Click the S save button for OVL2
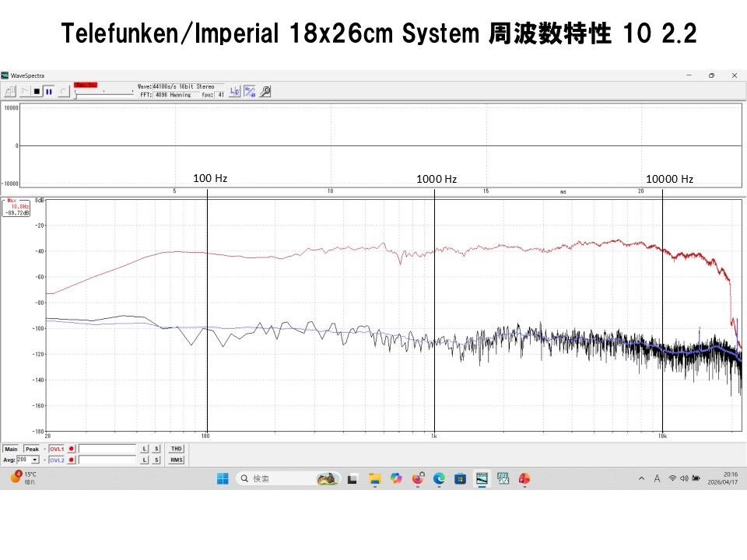This screenshot has width=747, height=560. [x=156, y=460]
